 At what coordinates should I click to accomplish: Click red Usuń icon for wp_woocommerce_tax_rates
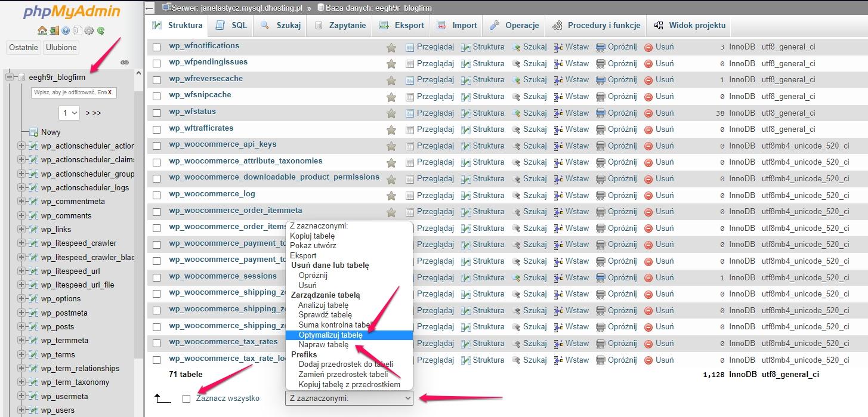648,344
